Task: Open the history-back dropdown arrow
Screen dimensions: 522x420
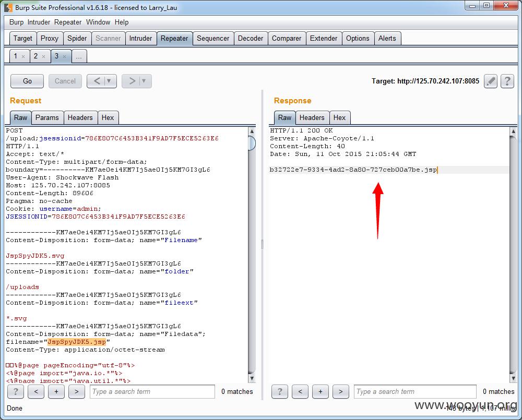Action: point(109,81)
